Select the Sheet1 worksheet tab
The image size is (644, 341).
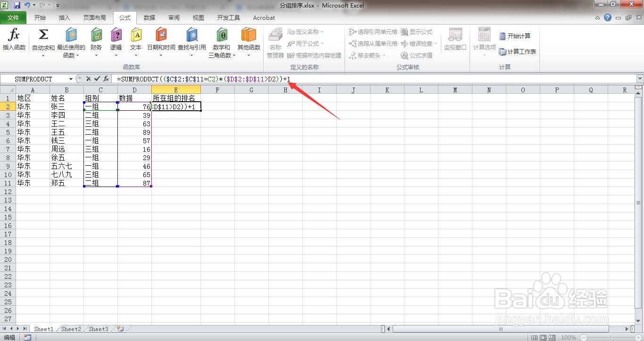pyautogui.click(x=44, y=329)
